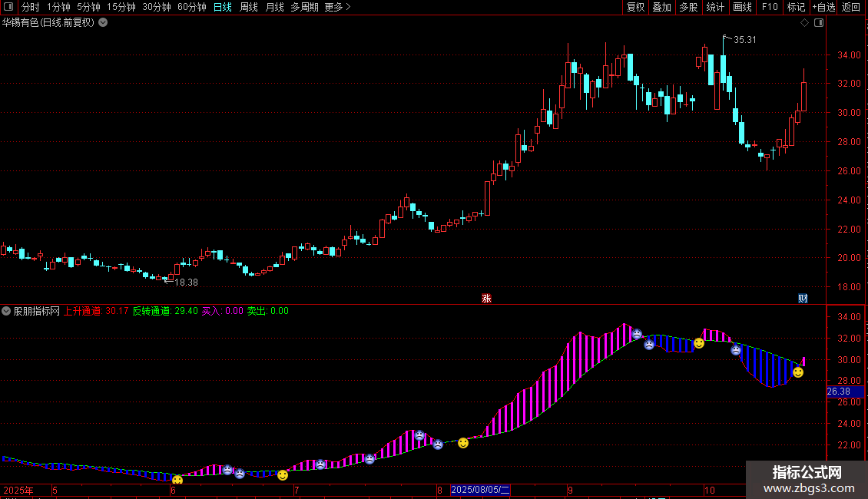
Task: Toggle the sidebar panel icon at top left
Action: pos(8,7)
